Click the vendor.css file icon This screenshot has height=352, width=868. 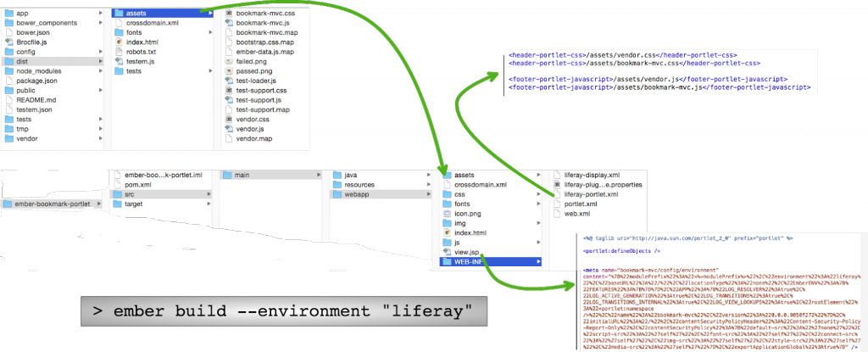coord(229,119)
